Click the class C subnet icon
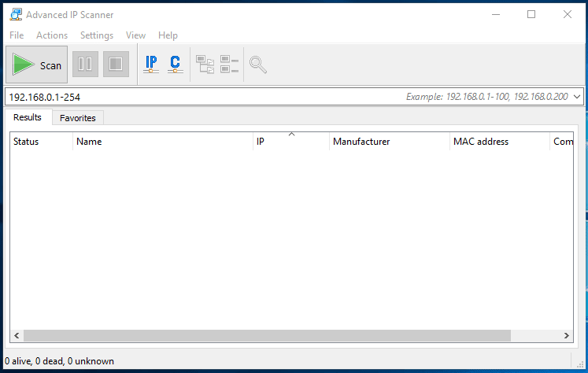This screenshot has width=588, height=373. [x=175, y=65]
